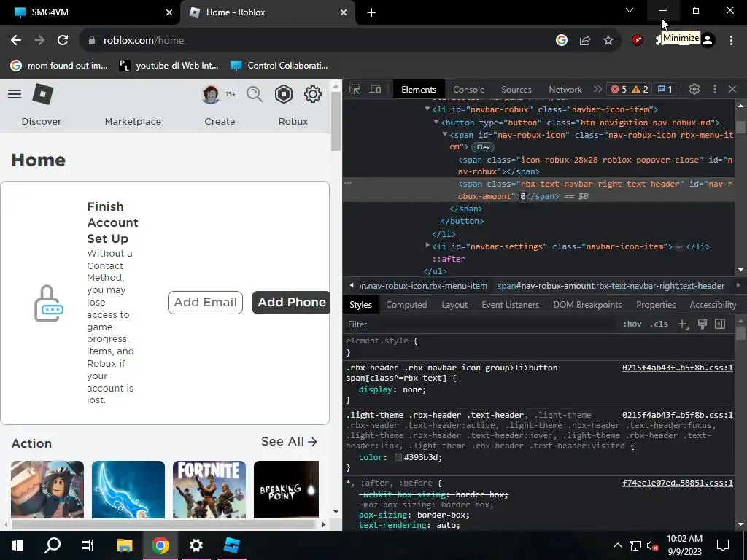
Task: Click the #393b3d color swatch
Action: click(398, 457)
